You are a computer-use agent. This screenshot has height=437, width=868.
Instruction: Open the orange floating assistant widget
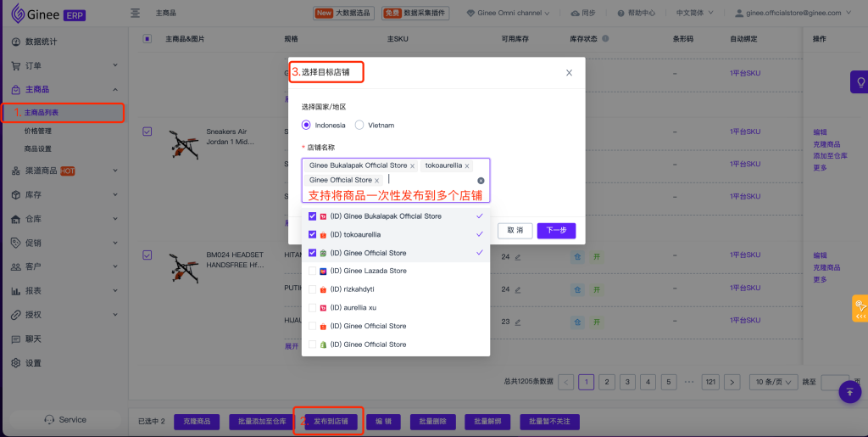tap(860, 309)
